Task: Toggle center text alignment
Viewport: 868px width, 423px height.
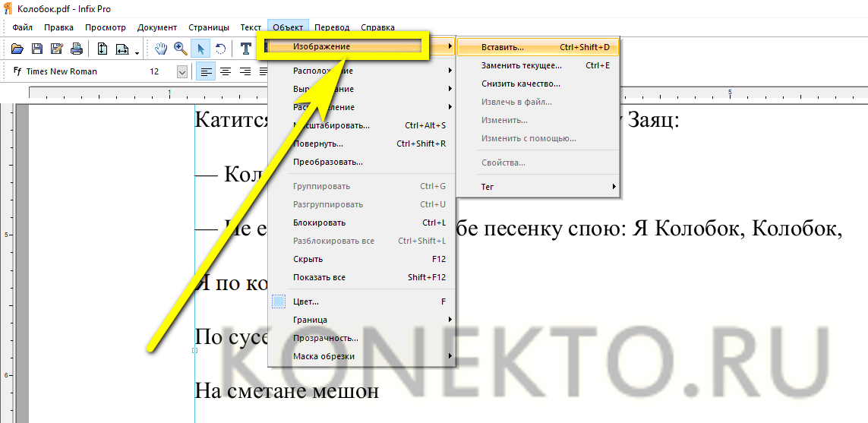Action: tap(226, 71)
